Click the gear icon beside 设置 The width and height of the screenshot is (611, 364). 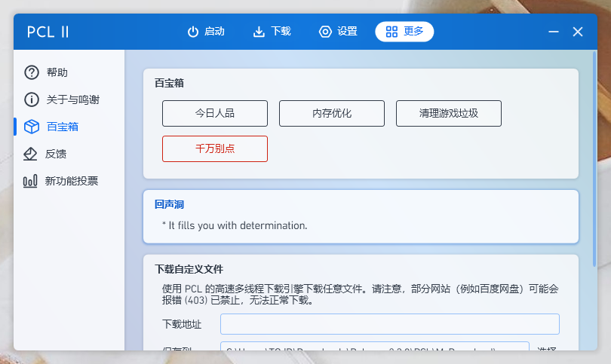[325, 32]
